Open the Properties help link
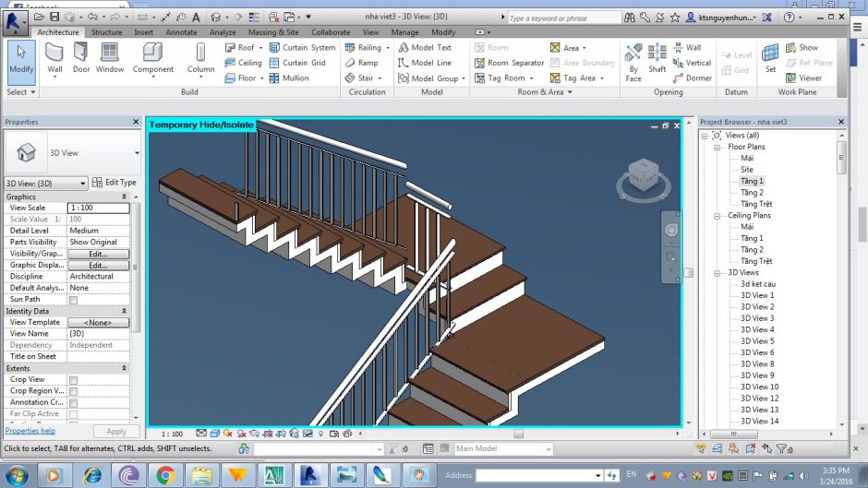This screenshot has height=488, width=868. (x=30, y=431)
